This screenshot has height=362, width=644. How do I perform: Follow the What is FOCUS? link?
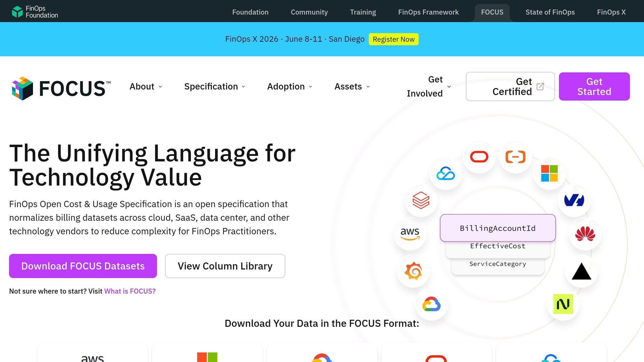130,291
